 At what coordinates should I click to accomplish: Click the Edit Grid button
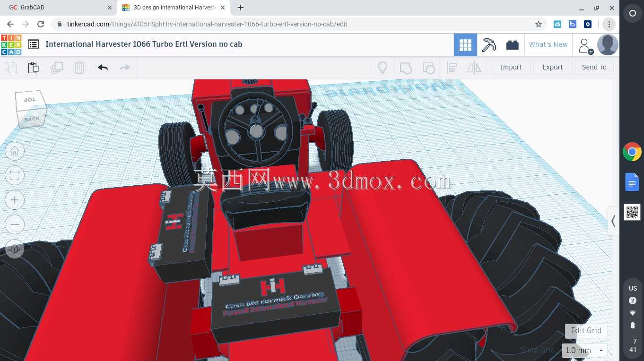pos(586,331)
